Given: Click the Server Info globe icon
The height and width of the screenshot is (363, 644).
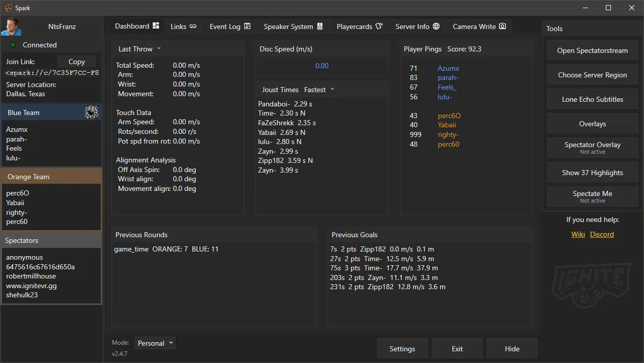Looking at the screenshot, I should click(436, 26).
